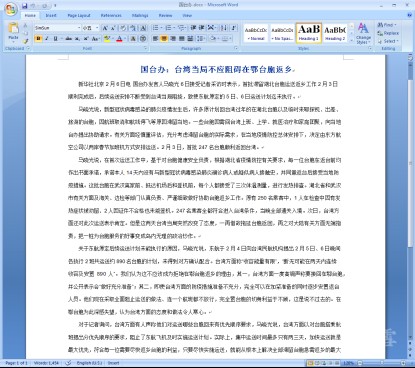
Task: Toggle Italic formatting
Action: click(47, 39)
